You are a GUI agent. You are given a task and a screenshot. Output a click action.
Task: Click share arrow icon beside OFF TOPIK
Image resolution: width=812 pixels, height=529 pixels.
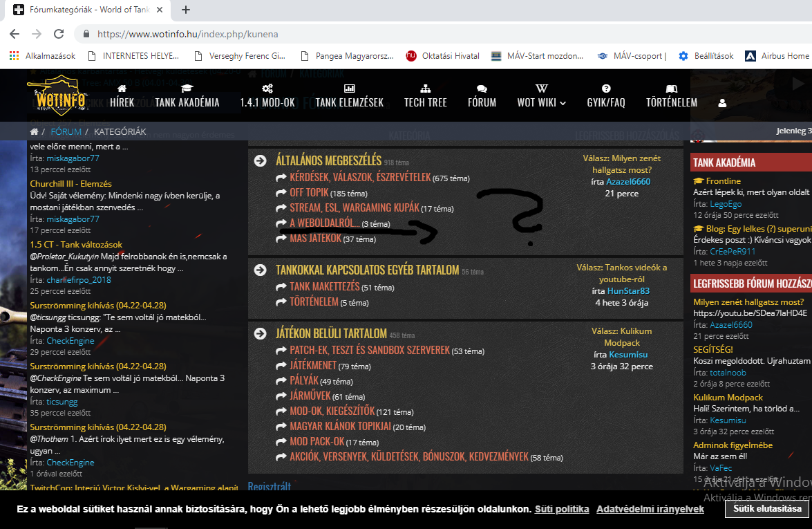(281, 193)
